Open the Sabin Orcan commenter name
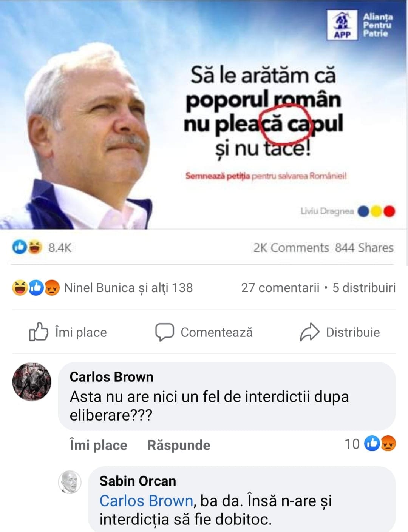This screenshot has width=408, height=532. (138, 481)
